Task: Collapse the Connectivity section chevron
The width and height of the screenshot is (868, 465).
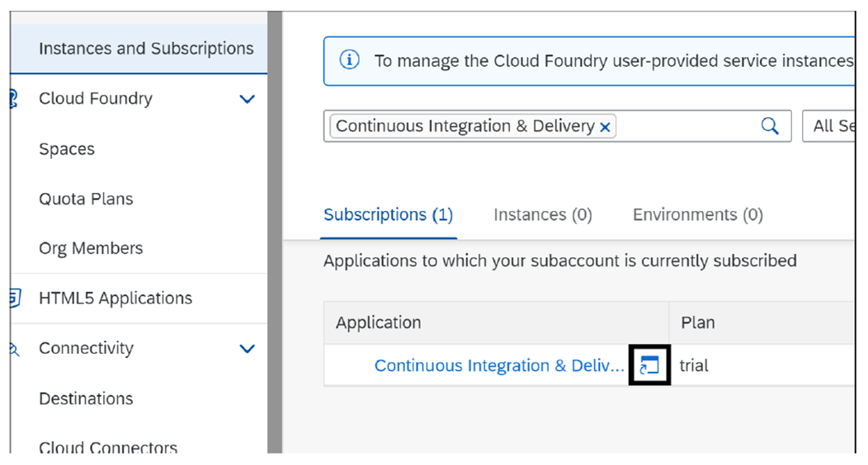Action: pyautogui.click(x=247, y=349)
